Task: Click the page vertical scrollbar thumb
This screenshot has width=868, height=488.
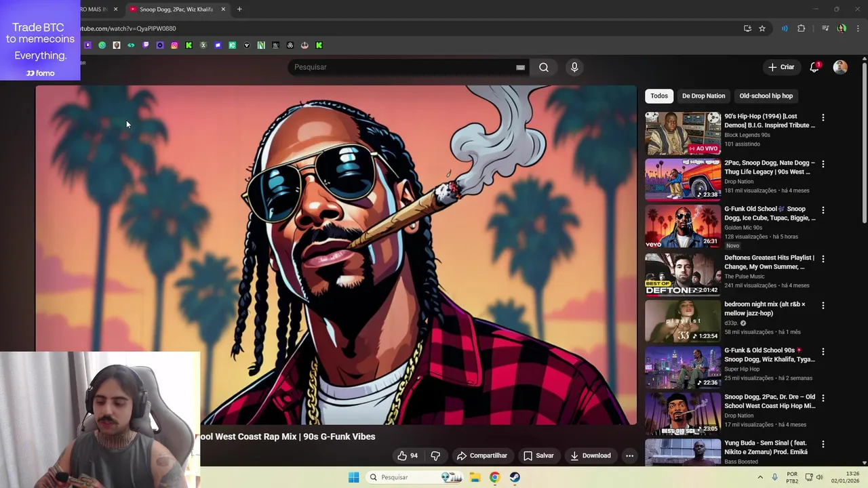Action: 864,142
